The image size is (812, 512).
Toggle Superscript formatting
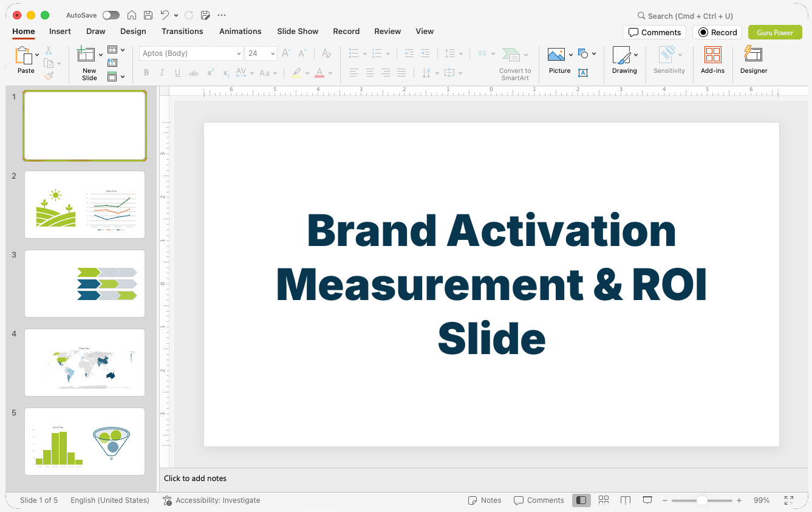[210, 73]
